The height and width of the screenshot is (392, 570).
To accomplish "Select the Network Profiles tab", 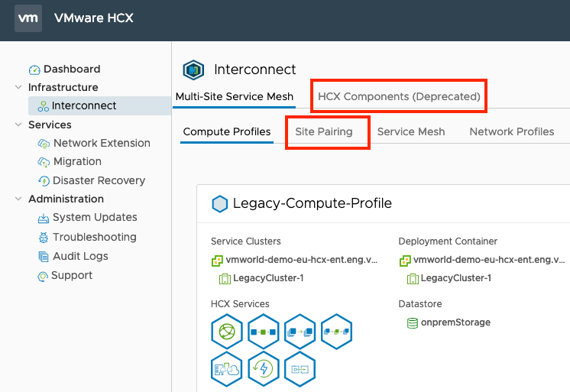I will coord(511,131).
